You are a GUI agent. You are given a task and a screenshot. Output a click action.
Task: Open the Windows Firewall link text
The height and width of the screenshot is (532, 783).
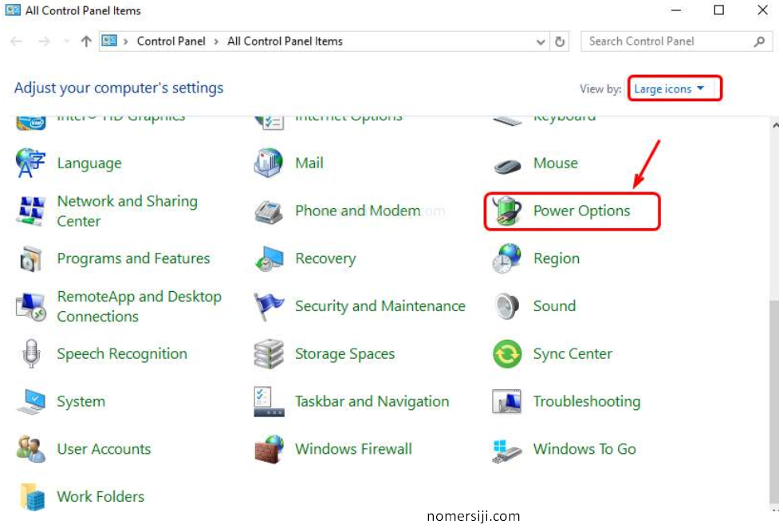coord(353,448)
